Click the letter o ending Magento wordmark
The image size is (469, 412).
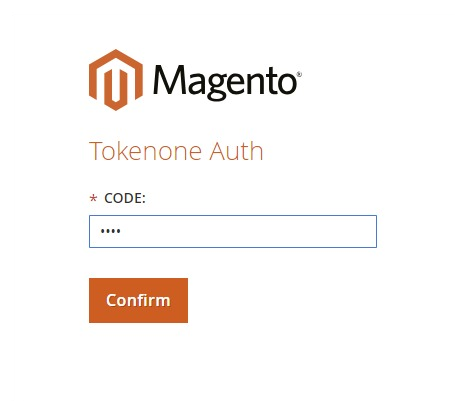click(x=287, y=83)
